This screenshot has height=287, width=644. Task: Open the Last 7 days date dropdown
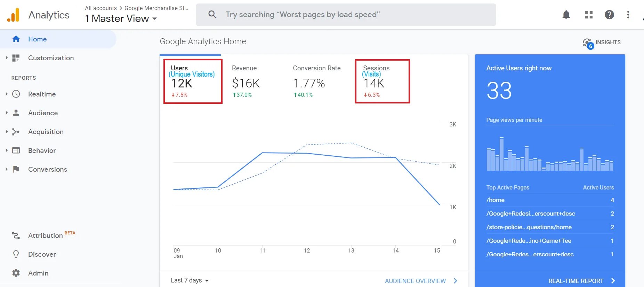point(190,280)
